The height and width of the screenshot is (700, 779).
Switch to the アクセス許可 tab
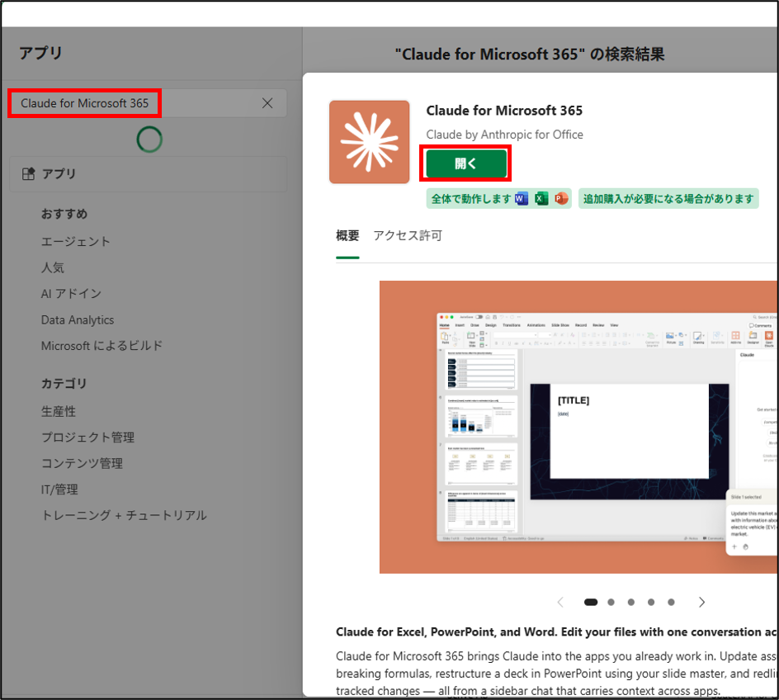408,235
